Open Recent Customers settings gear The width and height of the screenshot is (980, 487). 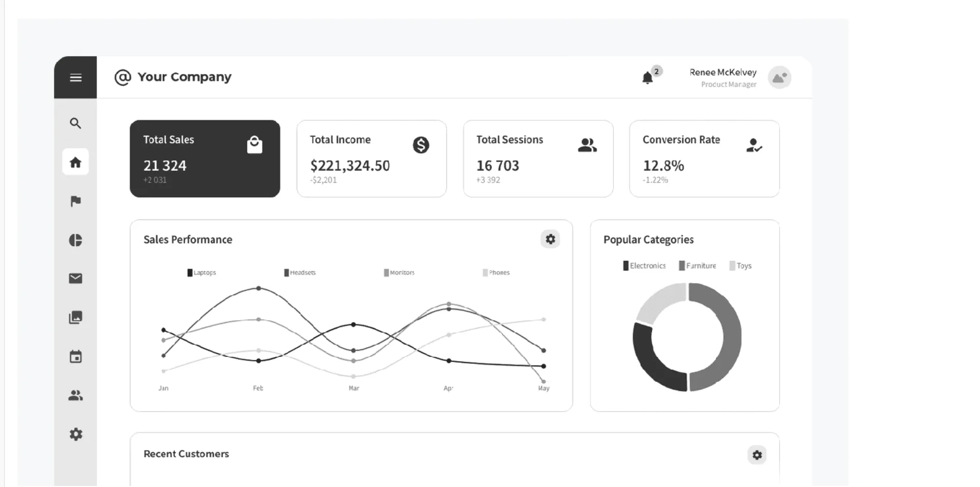point(757,455)
